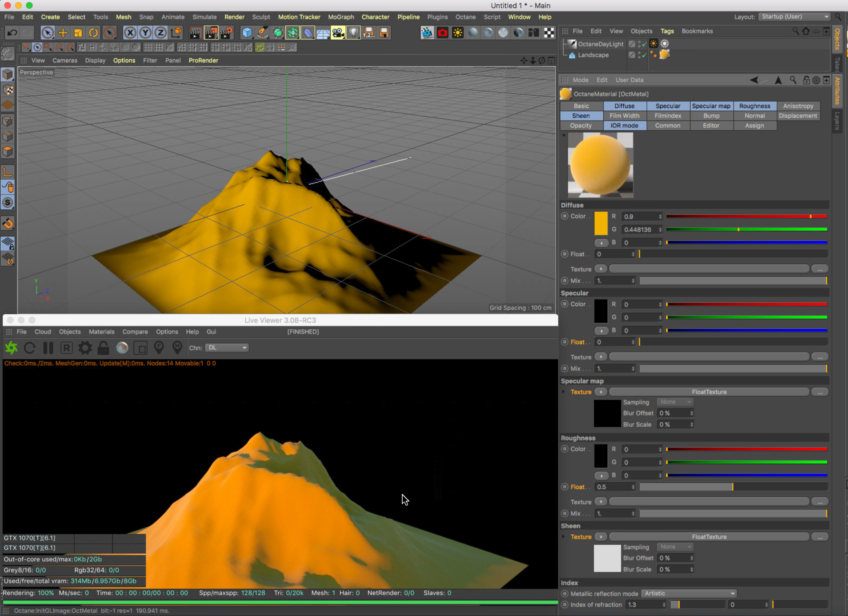Image resolution: width=848 pixels, height=616 pixels.
Task: Toggle Roughness Float radio button
Action: point(565,487)
